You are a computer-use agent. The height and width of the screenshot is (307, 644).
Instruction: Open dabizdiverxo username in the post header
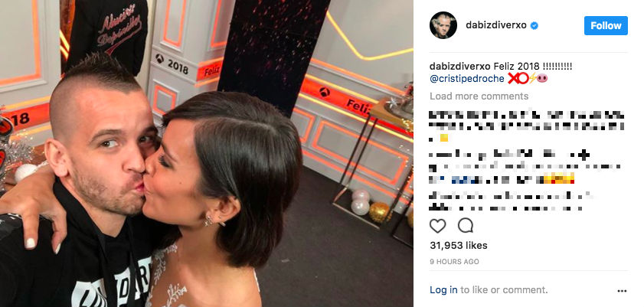(x=496, y=25)
